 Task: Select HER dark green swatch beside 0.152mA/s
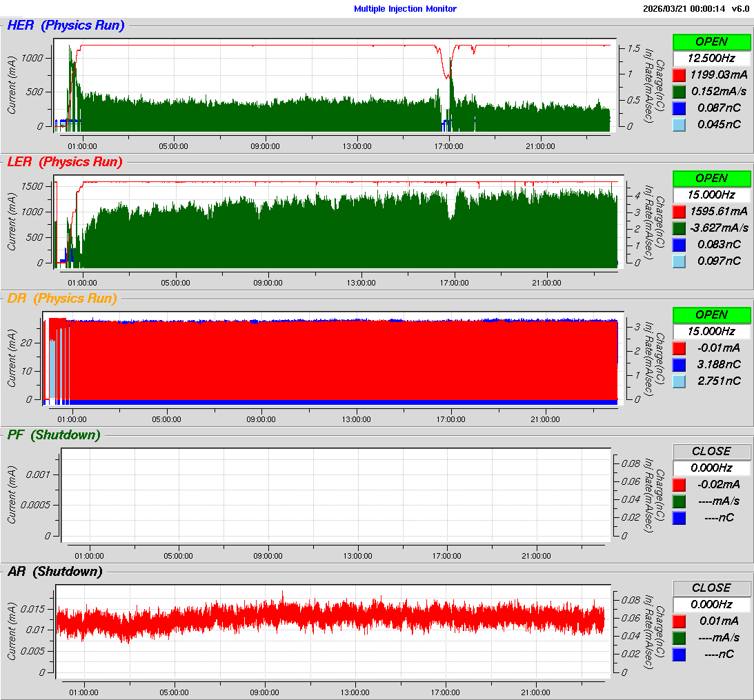tap(679, 92)
